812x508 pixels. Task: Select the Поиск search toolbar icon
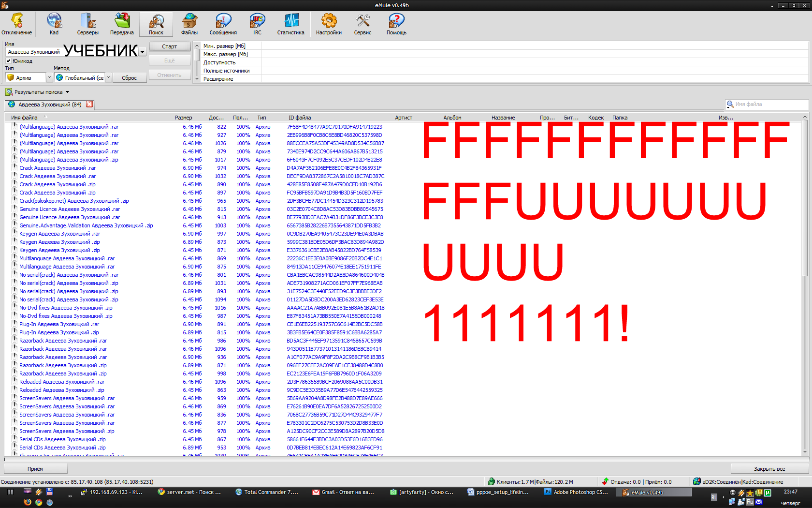point(156,24)
